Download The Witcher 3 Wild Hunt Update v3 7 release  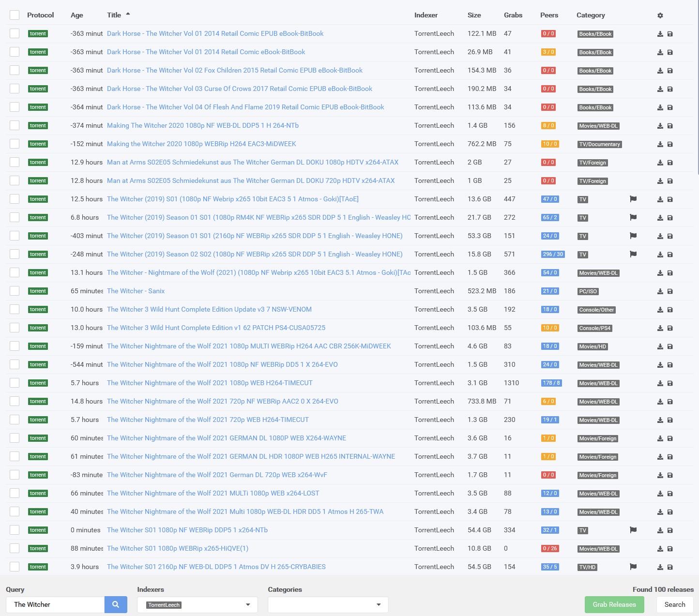660,309
